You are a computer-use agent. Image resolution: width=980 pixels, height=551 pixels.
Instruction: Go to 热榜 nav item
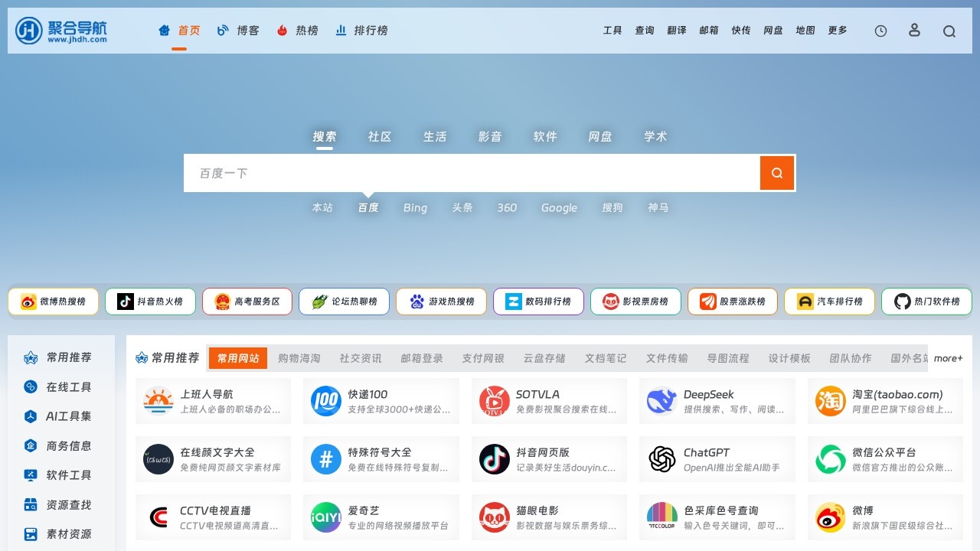pos(297,31)
